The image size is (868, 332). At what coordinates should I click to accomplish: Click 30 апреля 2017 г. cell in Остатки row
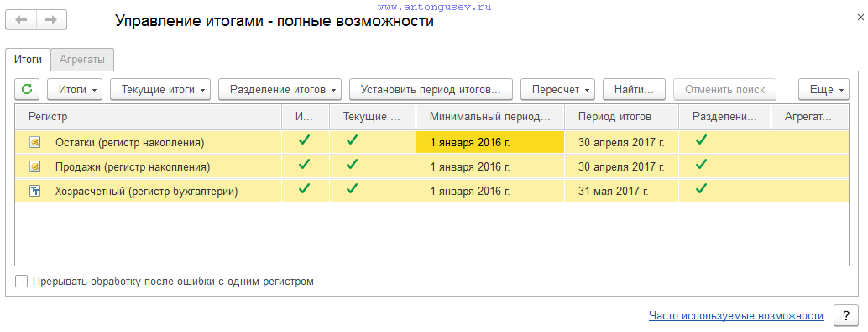(622, 142)
